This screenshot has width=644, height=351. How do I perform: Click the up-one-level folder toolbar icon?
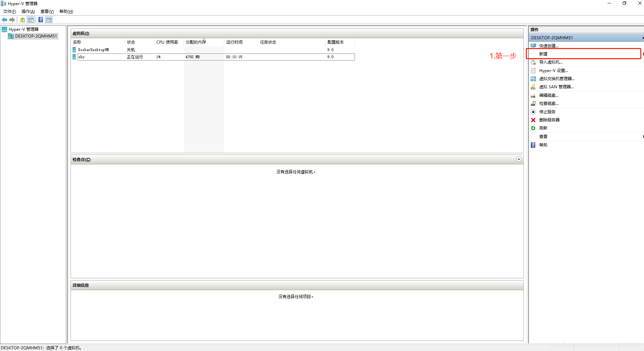coord(23,20)
